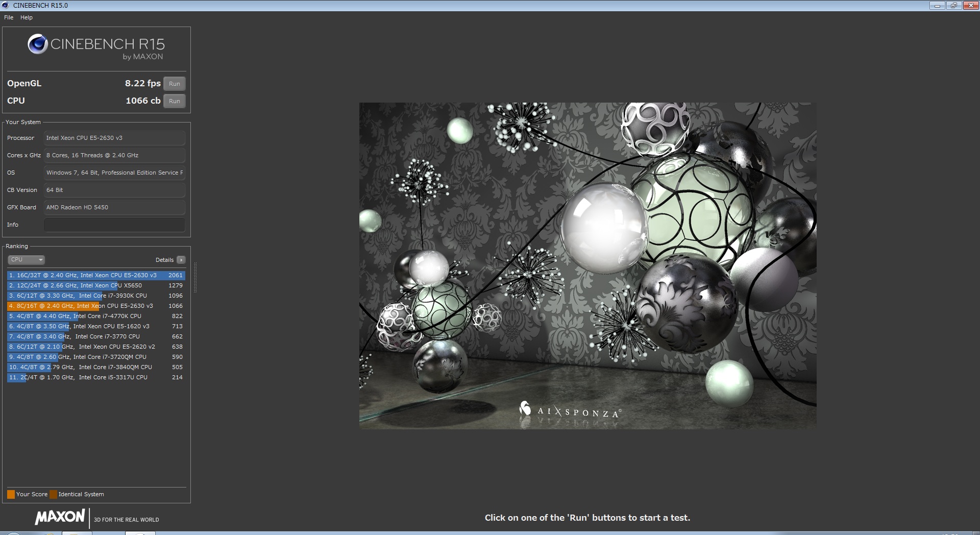Run the CPU benchmark test

(174, 101)
